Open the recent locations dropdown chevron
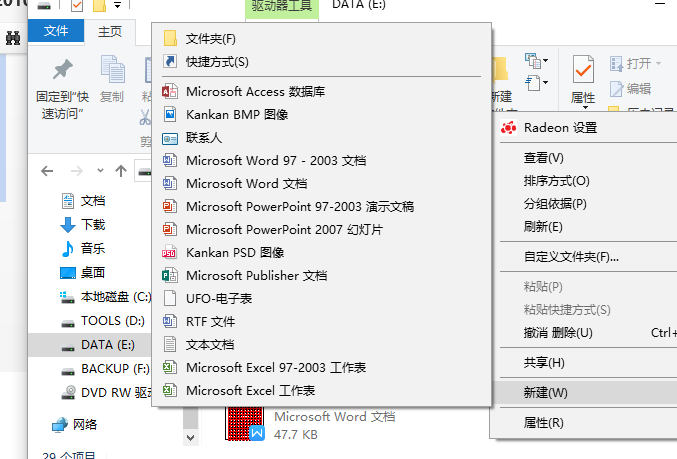This screenshot has height=459, width=677. [100, 171]
